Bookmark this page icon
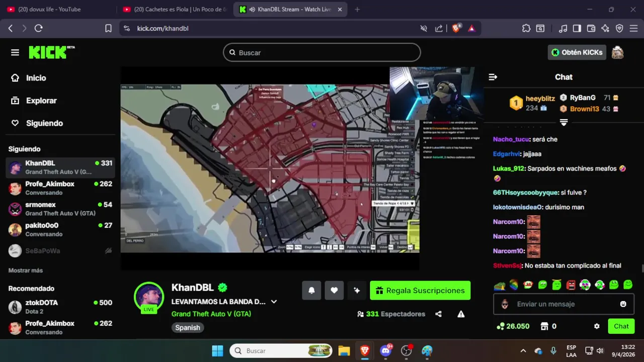Screen dimensions: 644x362 [x=108, y=29]
